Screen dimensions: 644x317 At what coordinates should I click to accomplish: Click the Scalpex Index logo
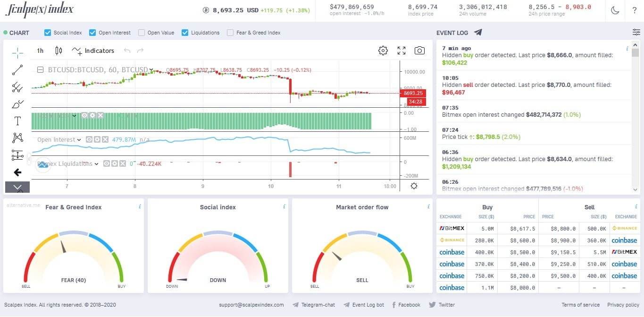pos(40,10)
